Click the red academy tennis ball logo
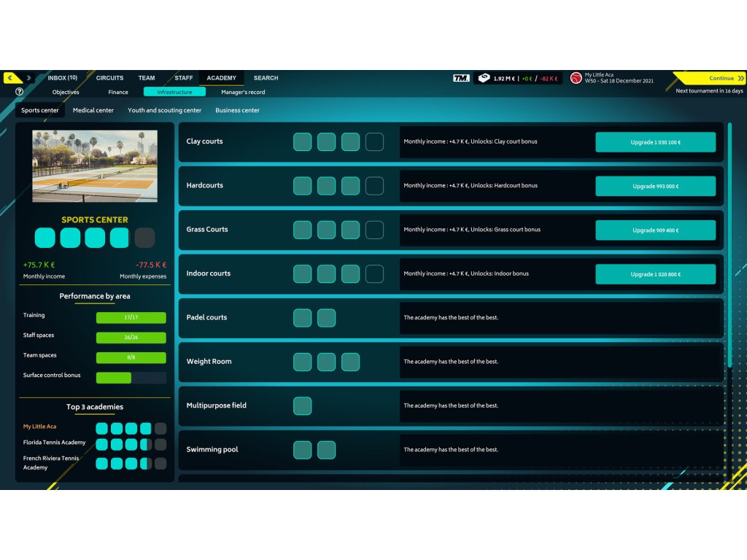 pos(576,77)
